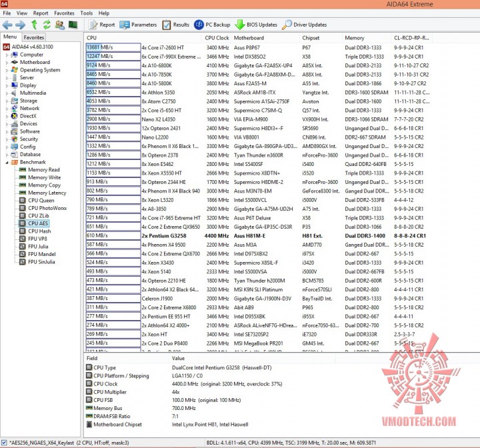
Task: Expand the Computer tree node
Action: (x=7, y=55)
